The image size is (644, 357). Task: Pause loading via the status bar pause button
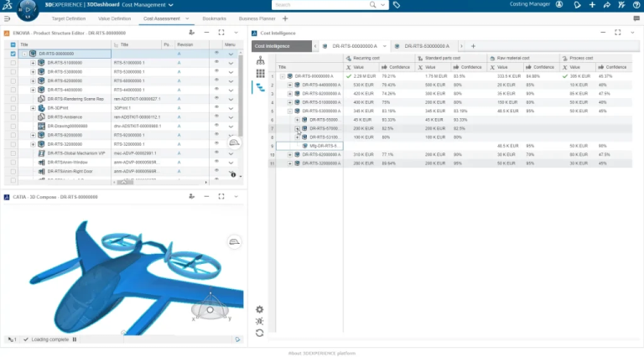pos(74,339)
